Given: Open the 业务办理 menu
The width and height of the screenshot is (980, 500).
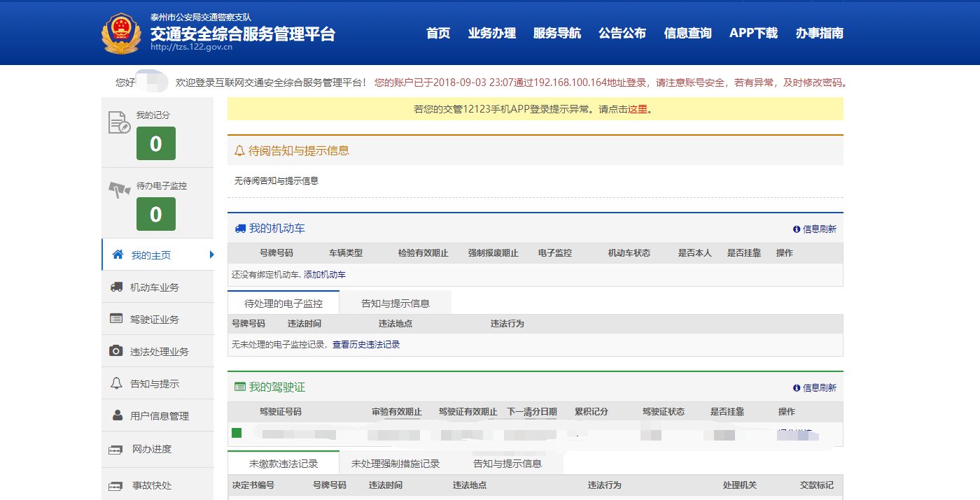Looking at the screenshot, I should pos(491,32).
